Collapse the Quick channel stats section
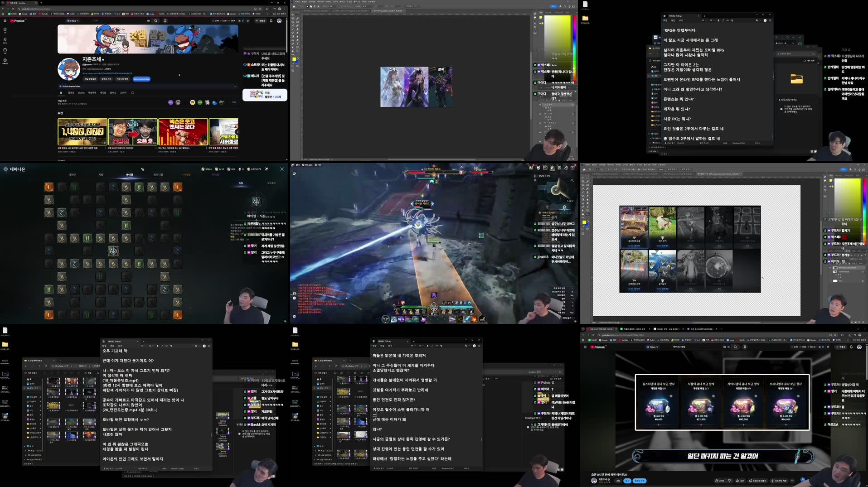Image resolution: width=868 pixels, height=487 pixels. click(234, 86)
